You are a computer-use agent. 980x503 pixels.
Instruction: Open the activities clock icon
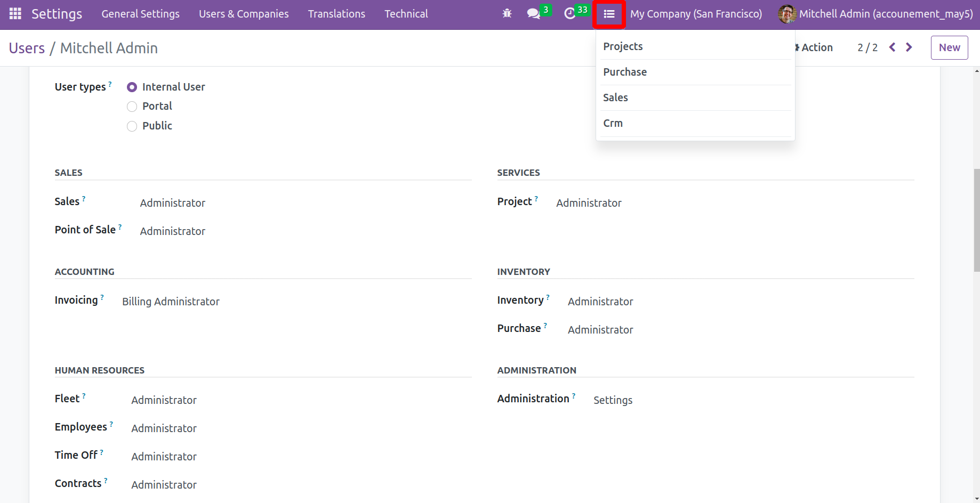tap(570, 14)
